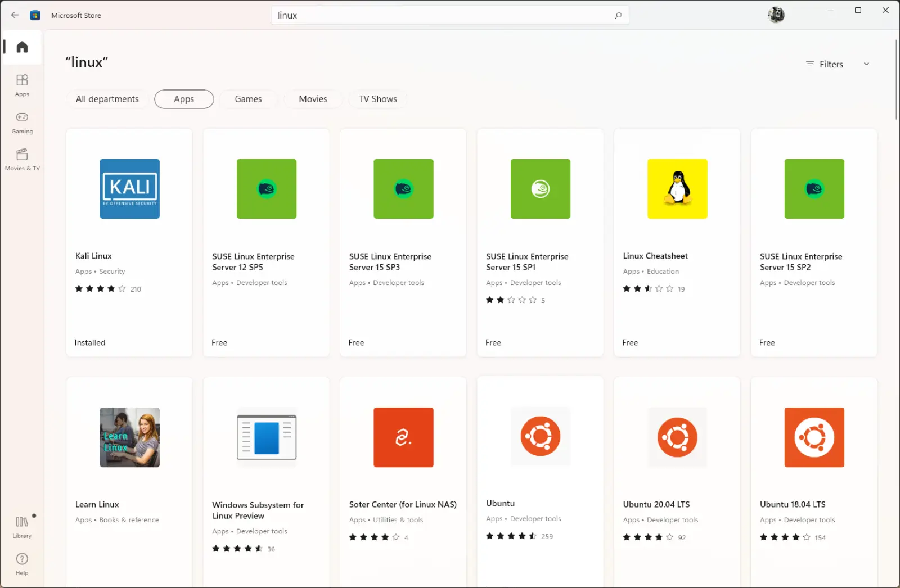Open the Ubuntu 18.04 LTS title
Image resolution: width=900 pixels, height=588 pixels.
(793, 504)
